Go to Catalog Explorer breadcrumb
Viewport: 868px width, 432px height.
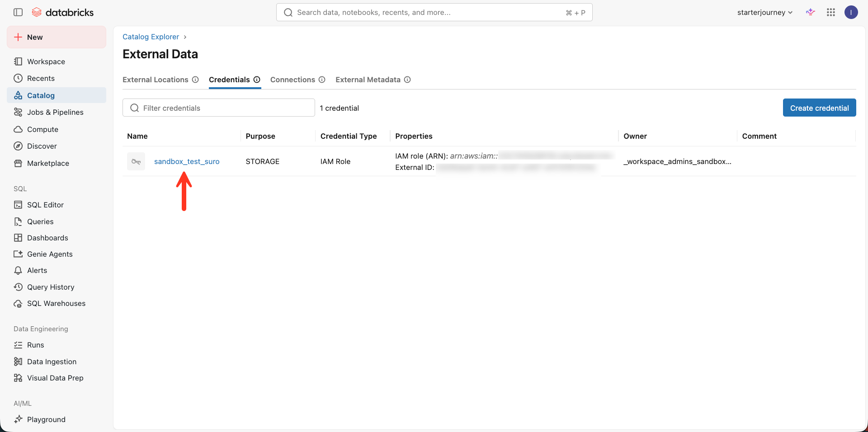pos(151,37)
